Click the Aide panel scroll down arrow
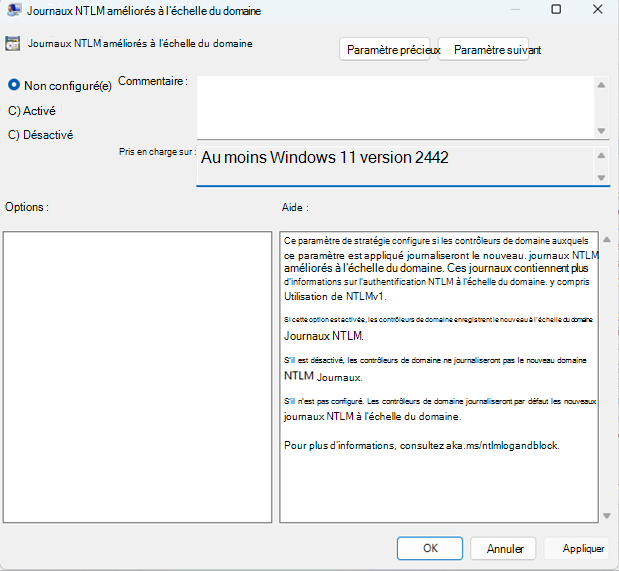 point(607,515)
